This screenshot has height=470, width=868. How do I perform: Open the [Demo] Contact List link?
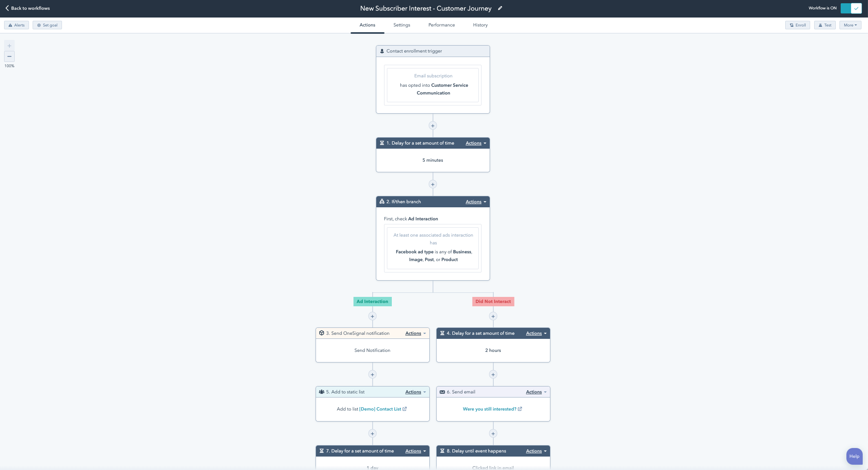(380, 409)
